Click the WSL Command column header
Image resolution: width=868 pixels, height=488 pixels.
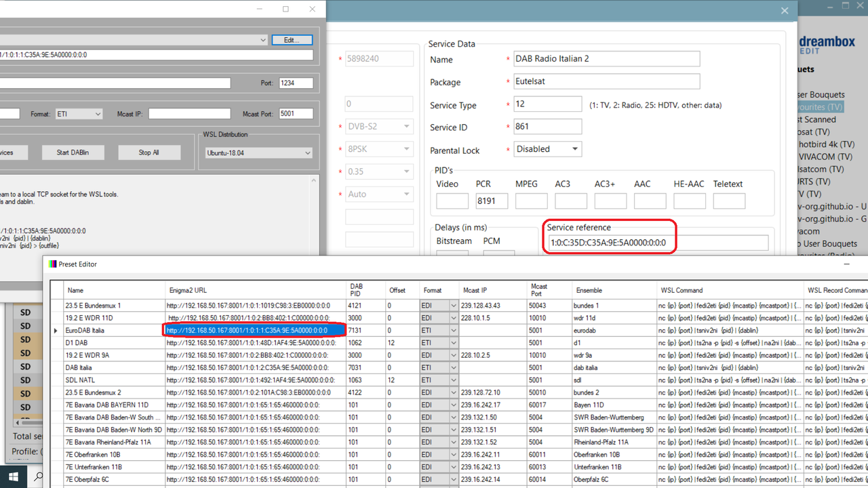(729, 290)
